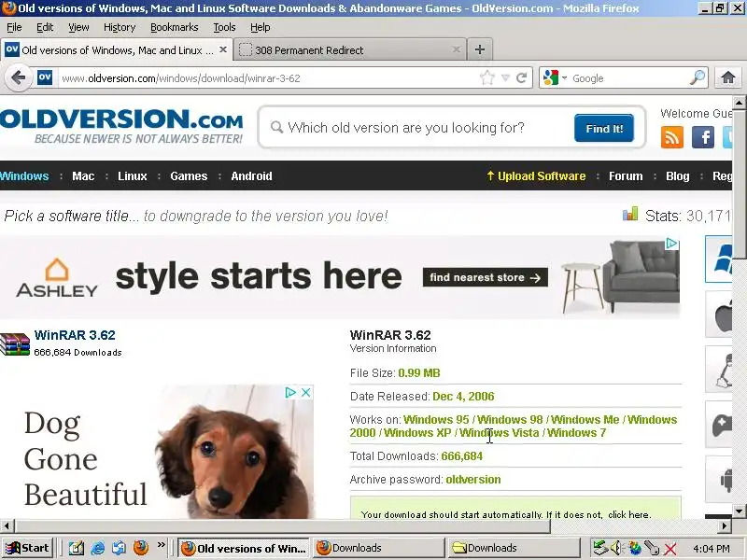Click the Games navigation link

[x=189, y=175]
